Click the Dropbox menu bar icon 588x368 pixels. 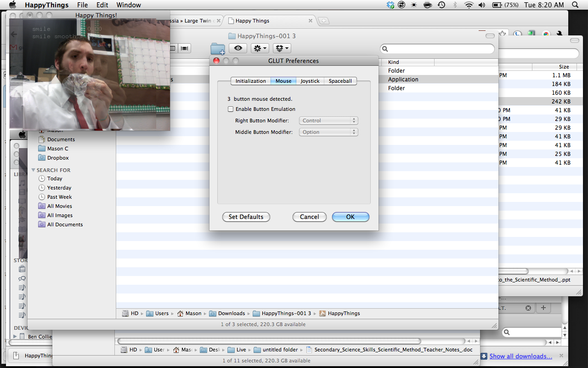[x=390, y=5]
